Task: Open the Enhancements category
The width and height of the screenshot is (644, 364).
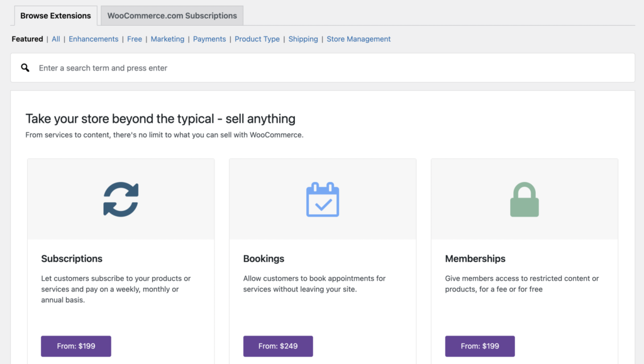Action: coord(93,38)
